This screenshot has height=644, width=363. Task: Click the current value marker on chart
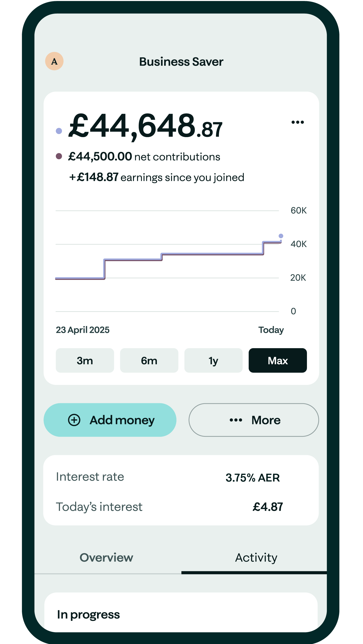tap(281, 236)
